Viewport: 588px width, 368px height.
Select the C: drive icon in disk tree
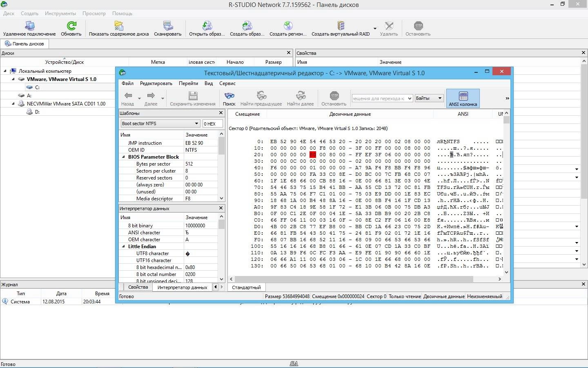point(30,87)
